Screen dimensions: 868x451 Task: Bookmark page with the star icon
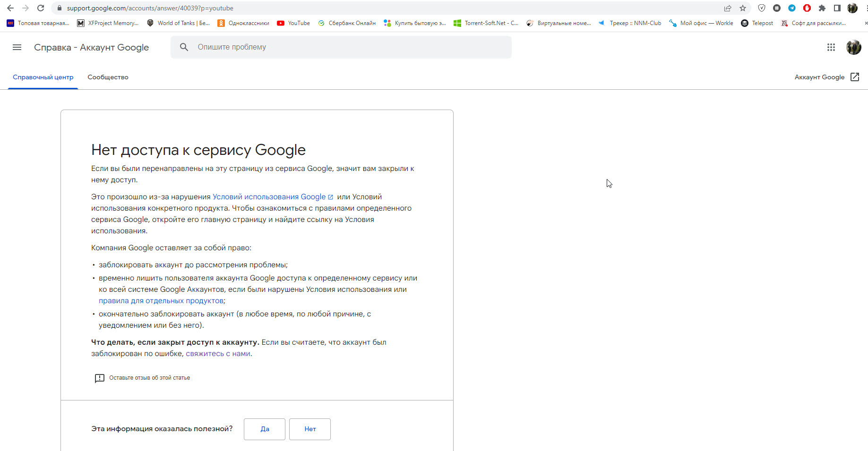click(x=743, y=8)
